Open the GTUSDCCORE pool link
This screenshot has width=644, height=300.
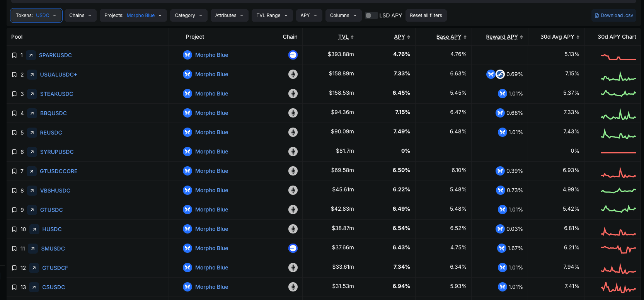tap(58, 171)
